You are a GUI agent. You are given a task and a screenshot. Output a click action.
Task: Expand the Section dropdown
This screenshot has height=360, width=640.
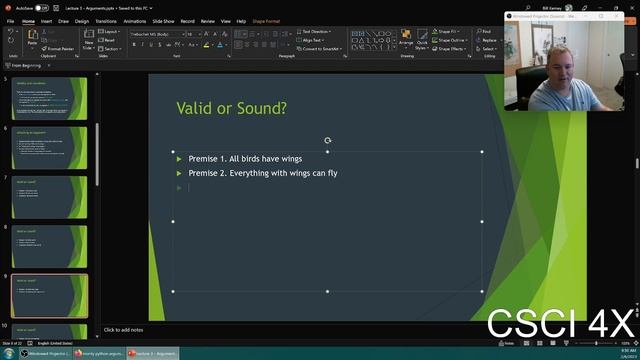[x=110, y=49]
